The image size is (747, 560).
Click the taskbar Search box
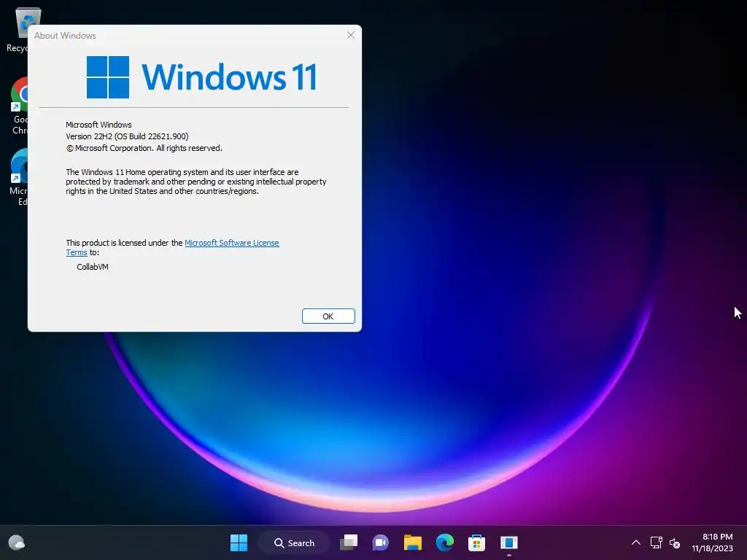295,542
